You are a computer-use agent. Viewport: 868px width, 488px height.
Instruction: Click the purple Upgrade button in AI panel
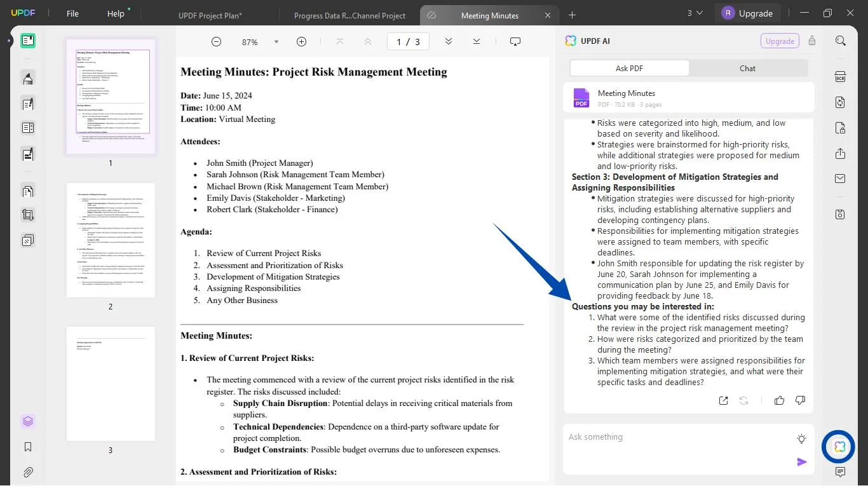pyautogui.click(x=780, y=41)
